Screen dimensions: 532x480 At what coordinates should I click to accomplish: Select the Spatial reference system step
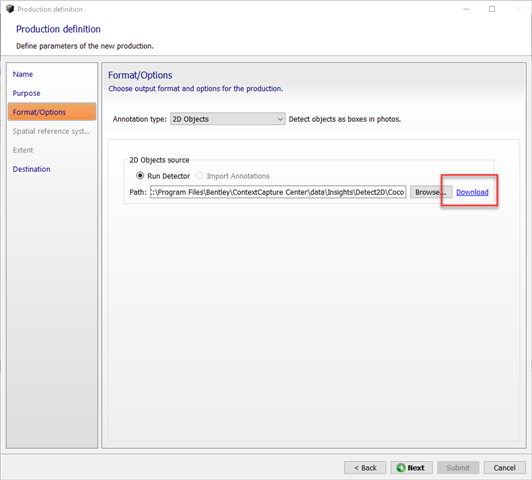(51, 131)
